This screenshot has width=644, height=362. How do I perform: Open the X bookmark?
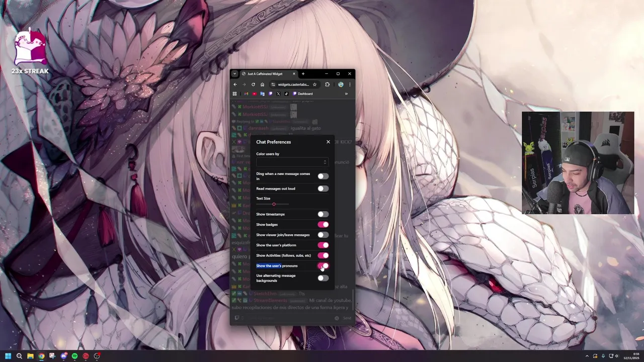pos(278,94)
